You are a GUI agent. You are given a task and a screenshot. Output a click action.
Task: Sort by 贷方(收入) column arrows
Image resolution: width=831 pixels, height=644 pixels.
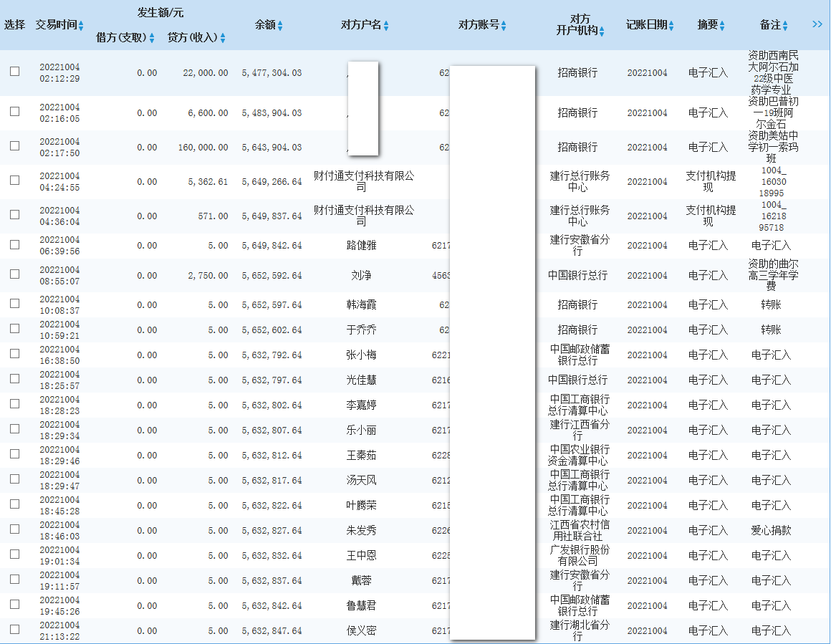click(x=223, y=38)
